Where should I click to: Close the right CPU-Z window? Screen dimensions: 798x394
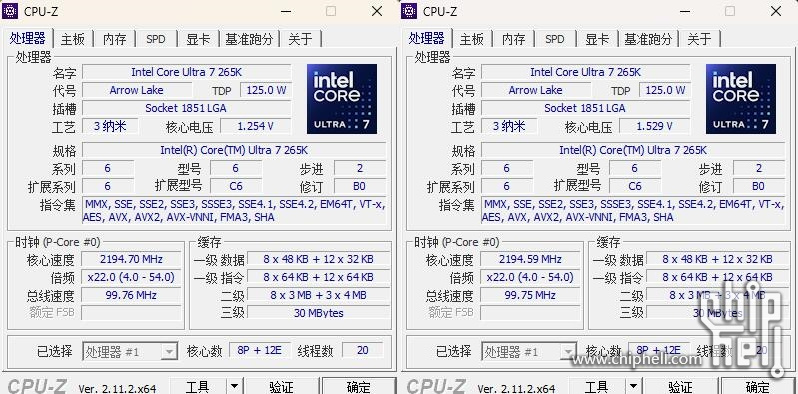[x=776, y=11]
